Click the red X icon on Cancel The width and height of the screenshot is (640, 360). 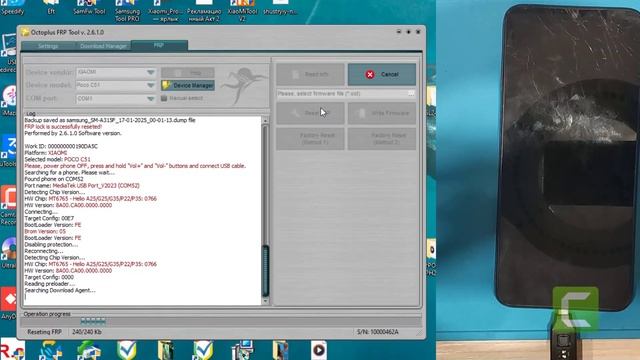[370, 74]
